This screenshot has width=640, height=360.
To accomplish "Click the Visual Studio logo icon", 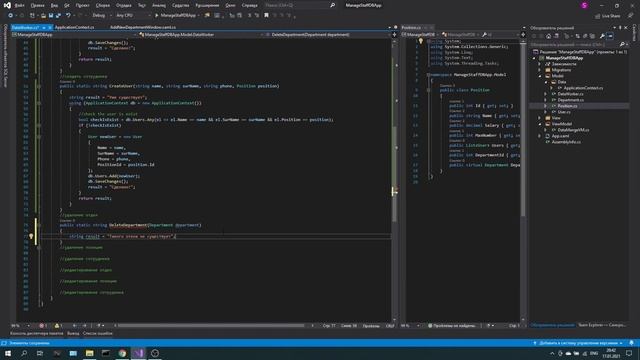I will click(7, 5).
